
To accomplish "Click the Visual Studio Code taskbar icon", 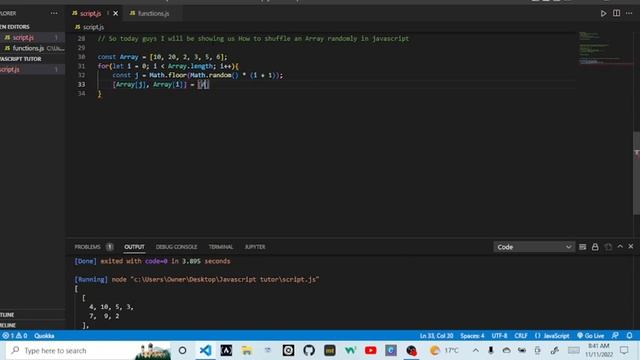I will (x=205, y=351).
